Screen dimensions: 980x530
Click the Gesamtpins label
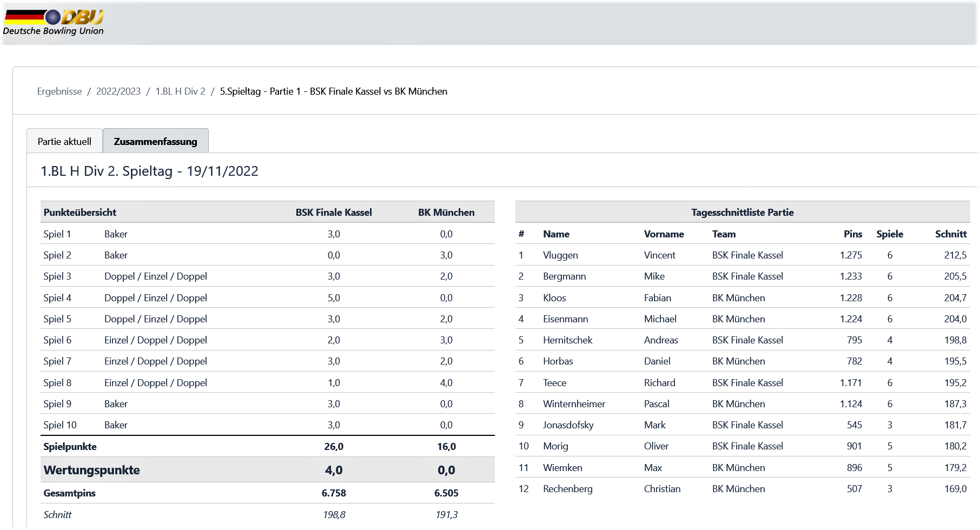[69, 493]
